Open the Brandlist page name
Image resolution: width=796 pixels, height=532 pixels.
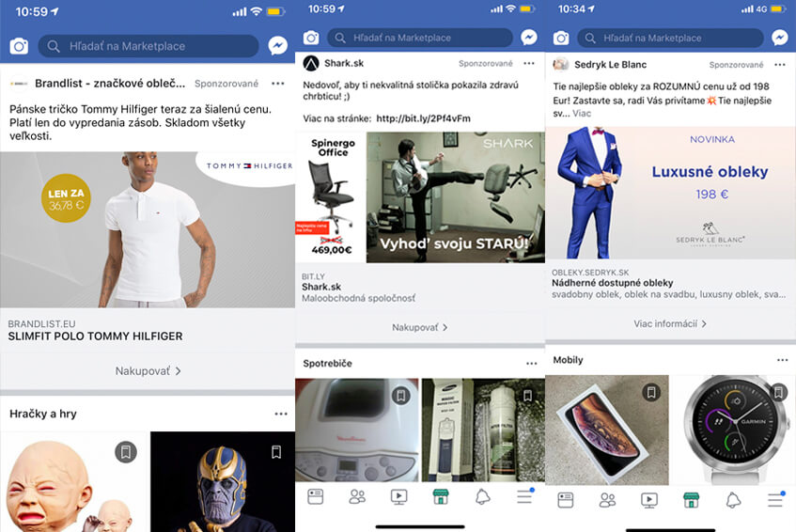point(110,84)
